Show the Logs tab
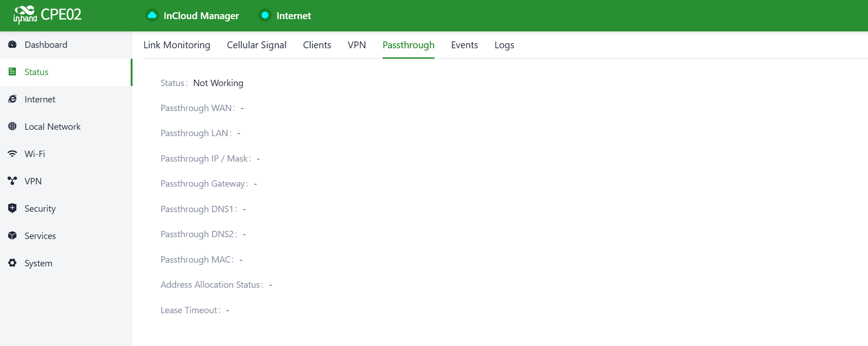This screenshot has width=868, height=346. point(504,45)
